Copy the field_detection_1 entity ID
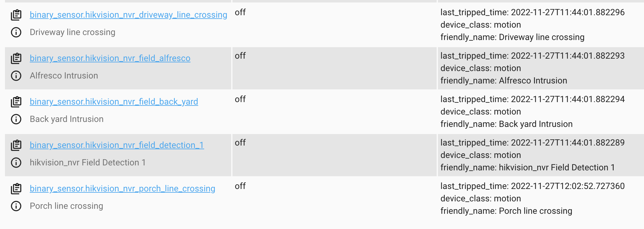 click(x=16, y=145)
